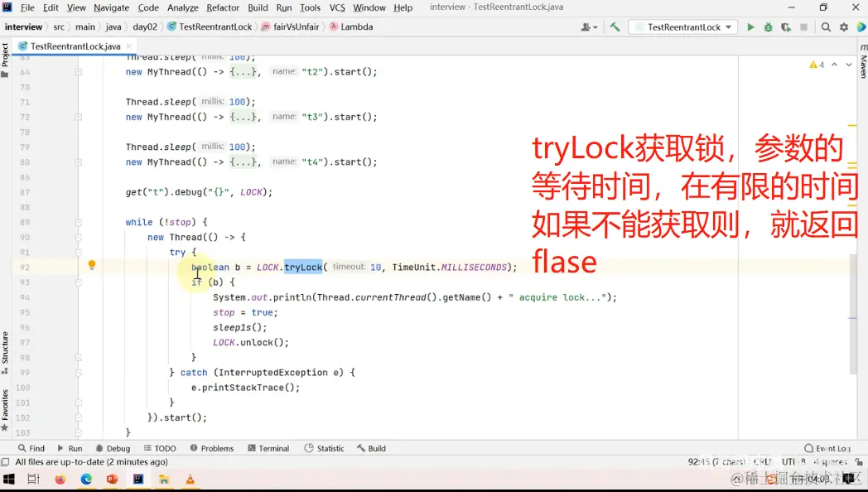Open the Event Log
Image resolution: width=868 pixels, height=492 pixels.
[827, 448]
